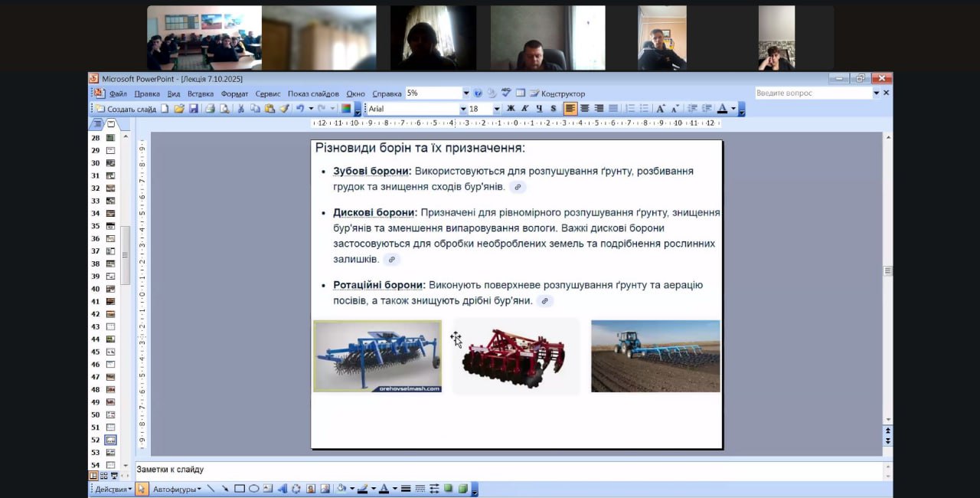The width and height of the screenshot is (980, 498).
Task: Open the font size dropdown showing 18
Action: tap(496, 109)
